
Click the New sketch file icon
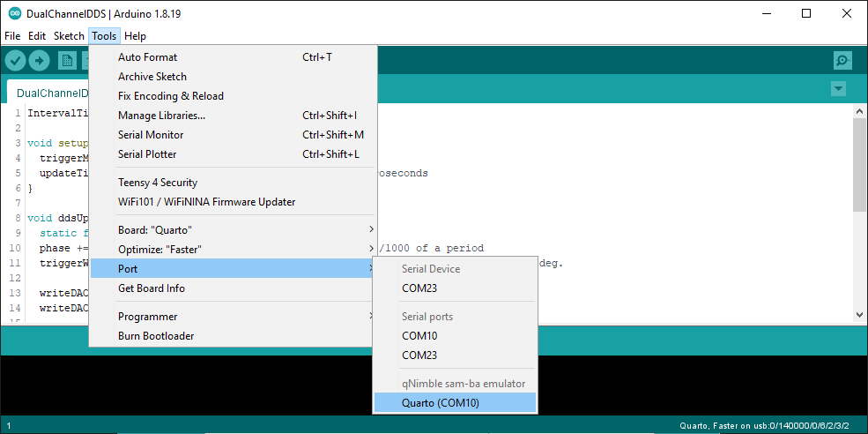(x=67, y=60)
